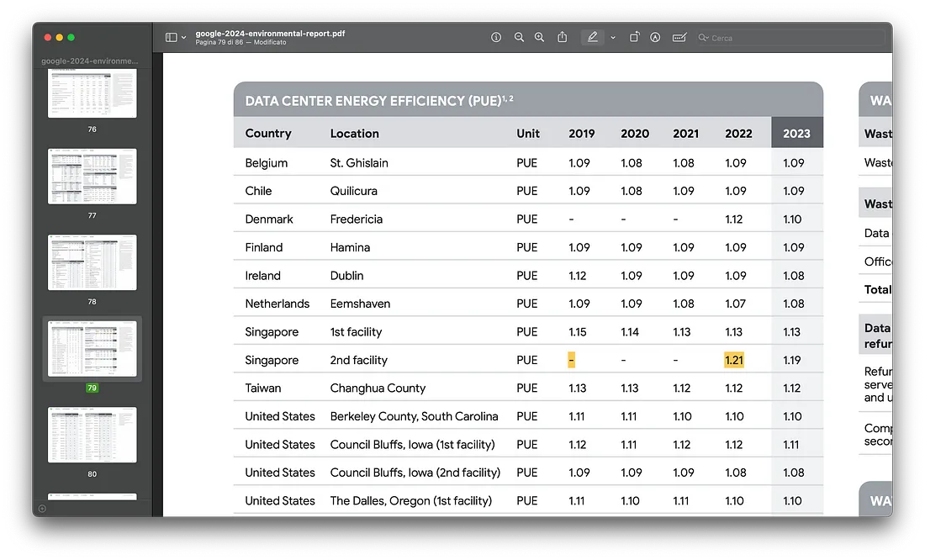Go to the page 80 thumbnail
Screen dimensions: 925x560
92,435
